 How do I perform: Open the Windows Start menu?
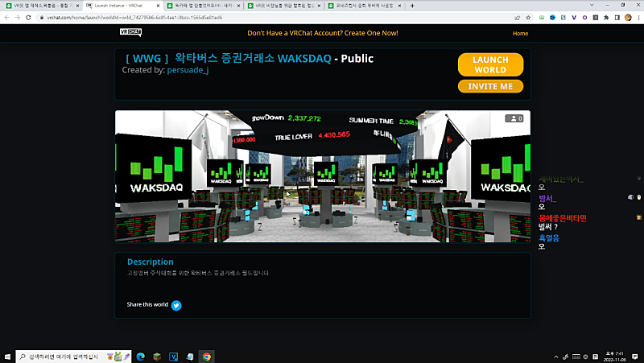(x=7, y=357)
